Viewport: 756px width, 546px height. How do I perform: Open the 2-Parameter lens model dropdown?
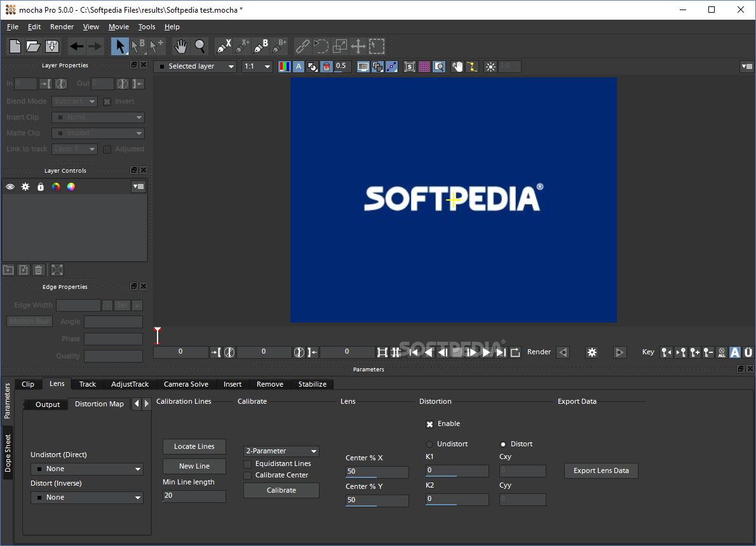click(x=281, y=451)
